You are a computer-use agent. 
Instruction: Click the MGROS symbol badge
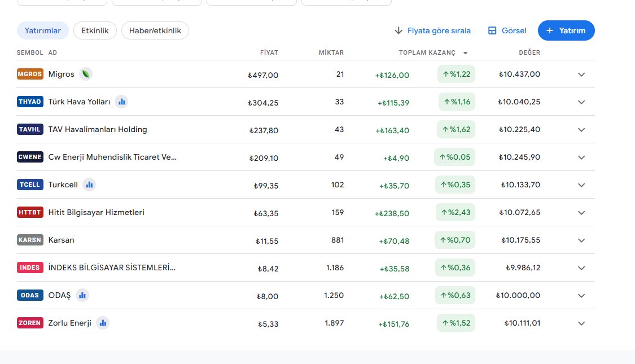pos(30,74)
